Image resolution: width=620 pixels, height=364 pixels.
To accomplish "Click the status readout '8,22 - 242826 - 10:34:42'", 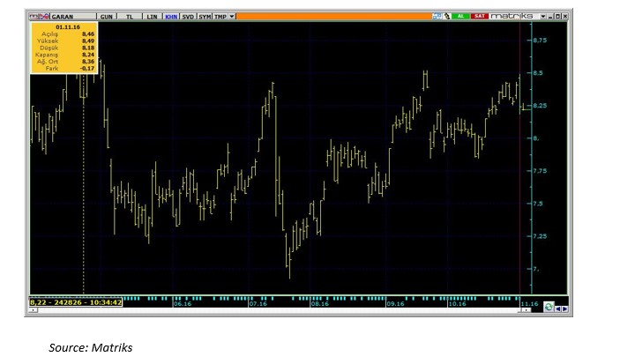I will pyautogui.click(x=75, y=302).
